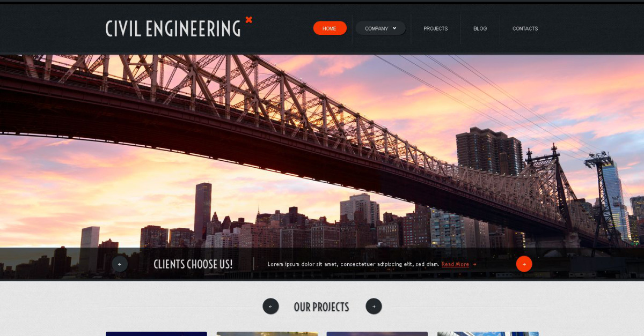
Task: Click the red X beside the logo
Action: pyautogui.click(x=248, y=20)
